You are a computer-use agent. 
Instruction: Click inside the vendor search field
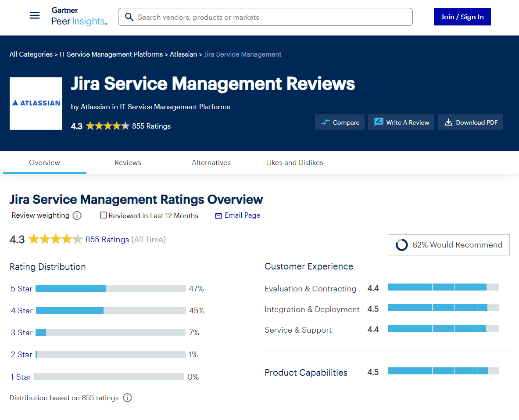[263, 17]
